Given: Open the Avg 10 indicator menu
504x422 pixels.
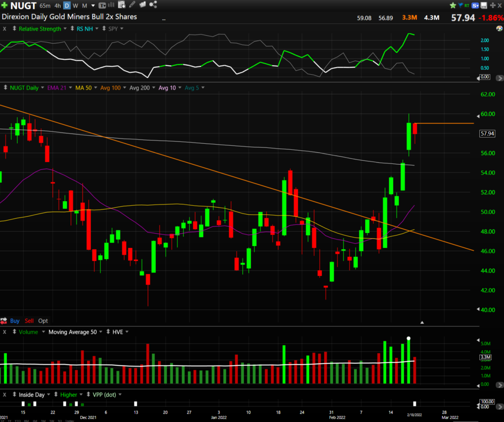Looking at the screenshot, I should 170,88.
